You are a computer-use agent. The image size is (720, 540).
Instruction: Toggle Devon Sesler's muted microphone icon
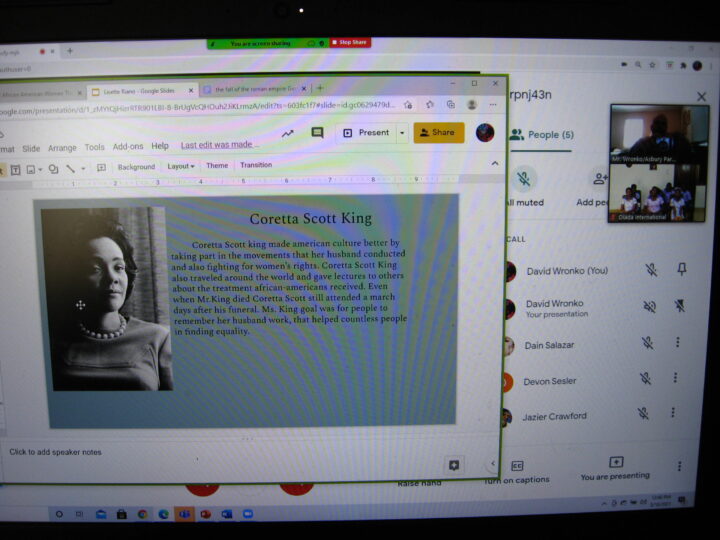point(646,379)
